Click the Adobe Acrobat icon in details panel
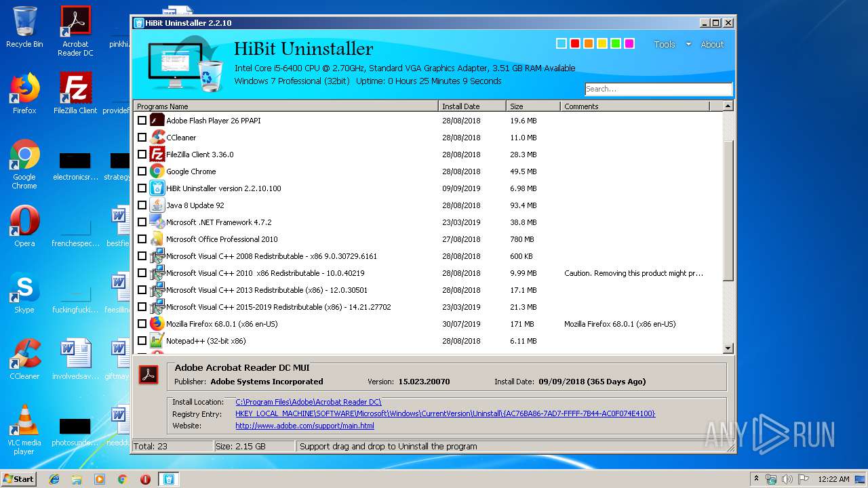 click(x=149, y=375)
